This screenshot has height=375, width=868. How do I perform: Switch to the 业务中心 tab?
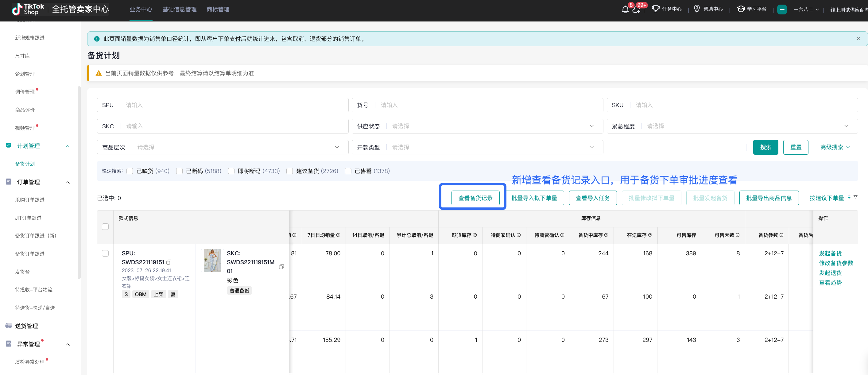click(141, 10)
